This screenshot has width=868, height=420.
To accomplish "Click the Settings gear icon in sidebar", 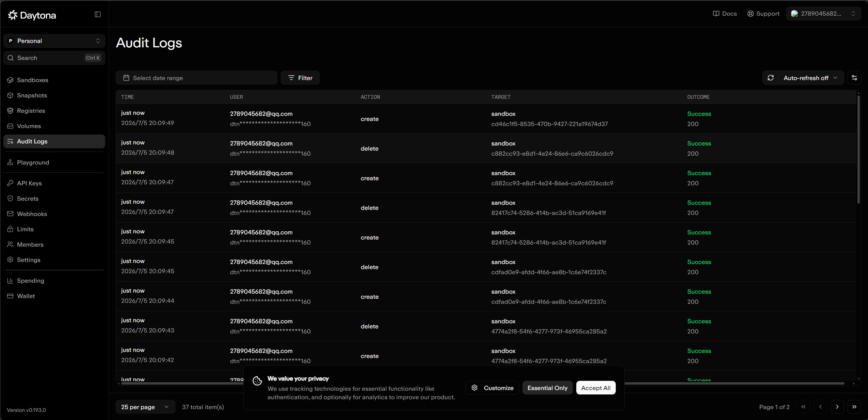I will tap(10, 260).
